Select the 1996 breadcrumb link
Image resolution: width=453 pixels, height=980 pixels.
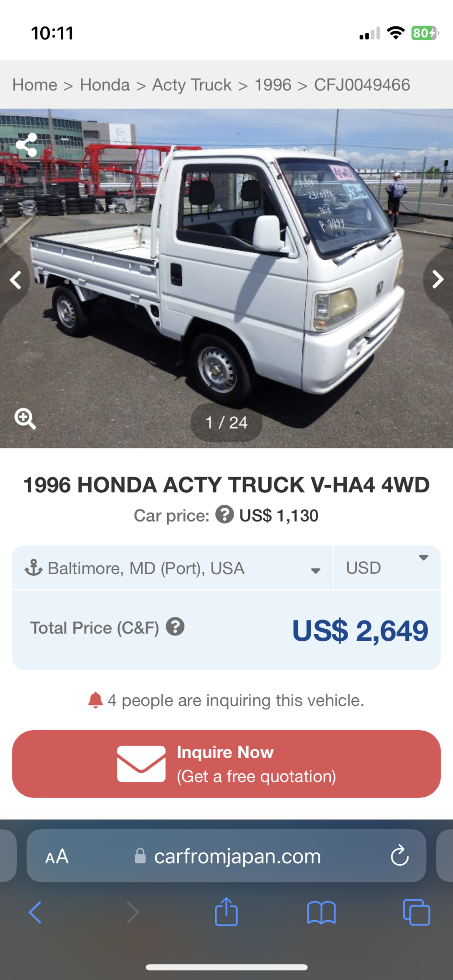pos(273,85)
